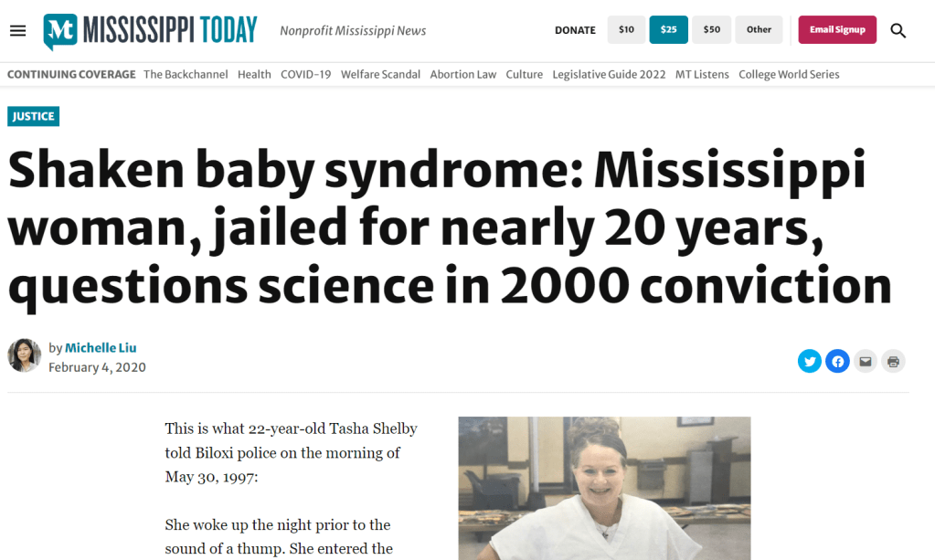The image size is (935, 560).
Task: Choose the $50 donation amount
Action: 711,30
